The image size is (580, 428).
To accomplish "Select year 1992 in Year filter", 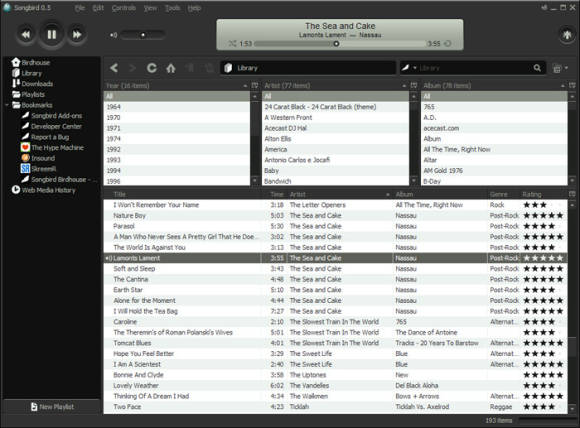I will (x=177, y=149).
